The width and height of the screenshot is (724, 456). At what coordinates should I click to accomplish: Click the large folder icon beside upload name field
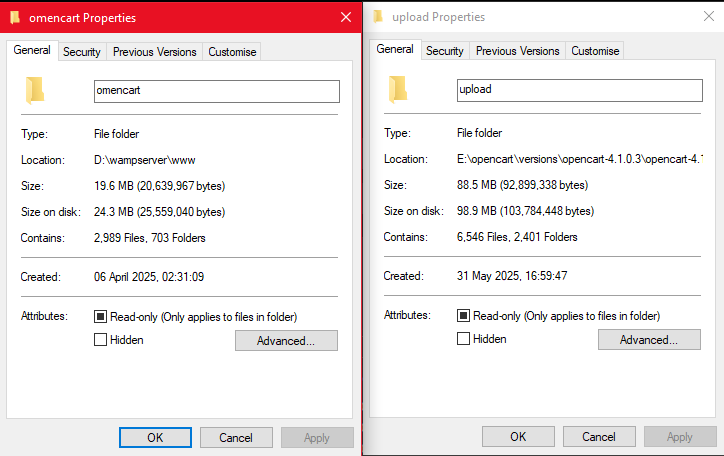click(398, 90)
